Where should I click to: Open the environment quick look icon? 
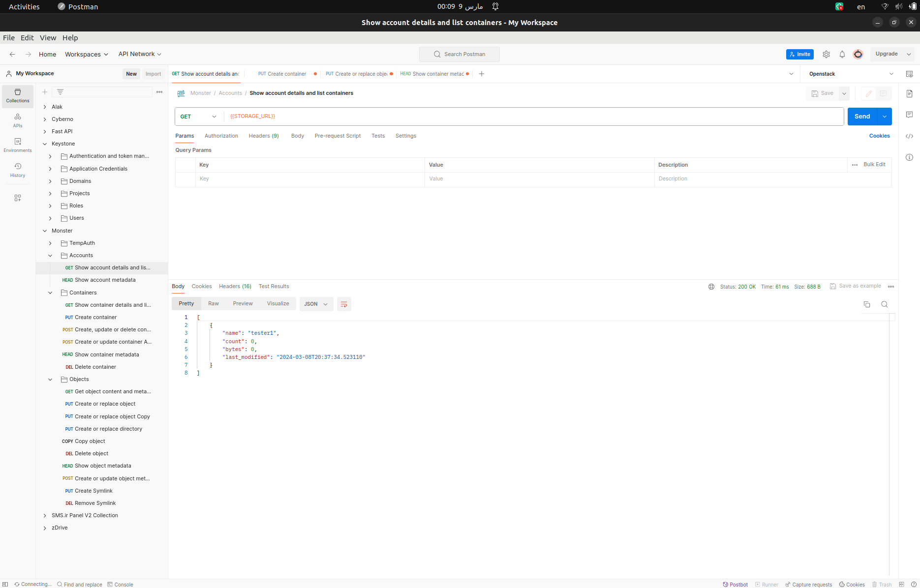click(x=909, y=74)
